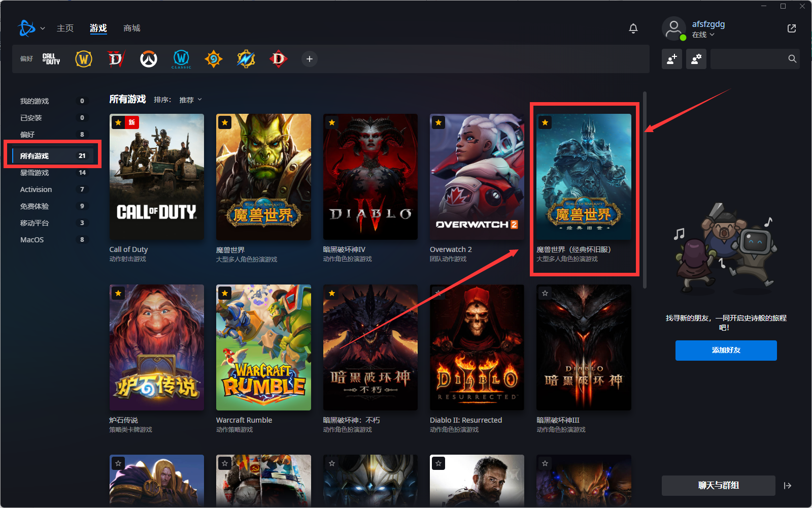Unfavorite 炉石传说 star
This screenshot has height=508, width=812.
tap(118, 293)
